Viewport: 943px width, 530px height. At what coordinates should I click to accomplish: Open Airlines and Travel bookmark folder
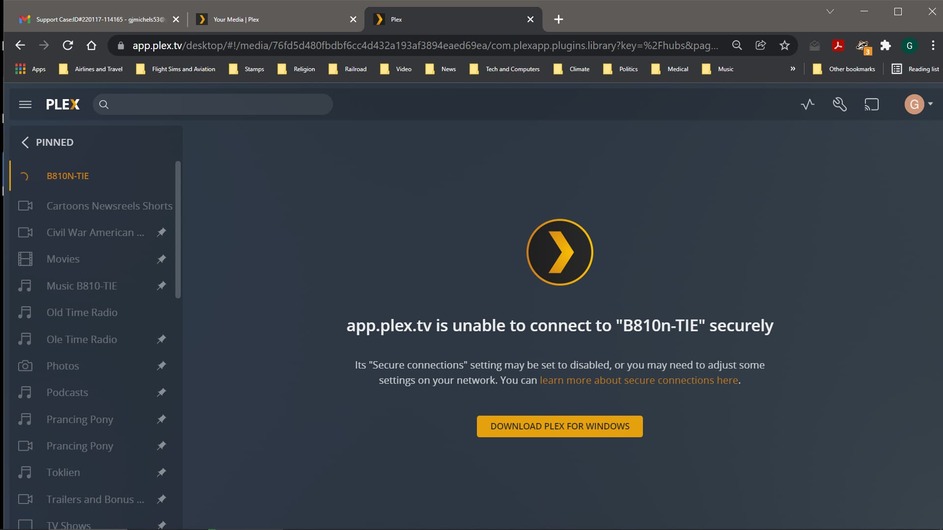91,69
